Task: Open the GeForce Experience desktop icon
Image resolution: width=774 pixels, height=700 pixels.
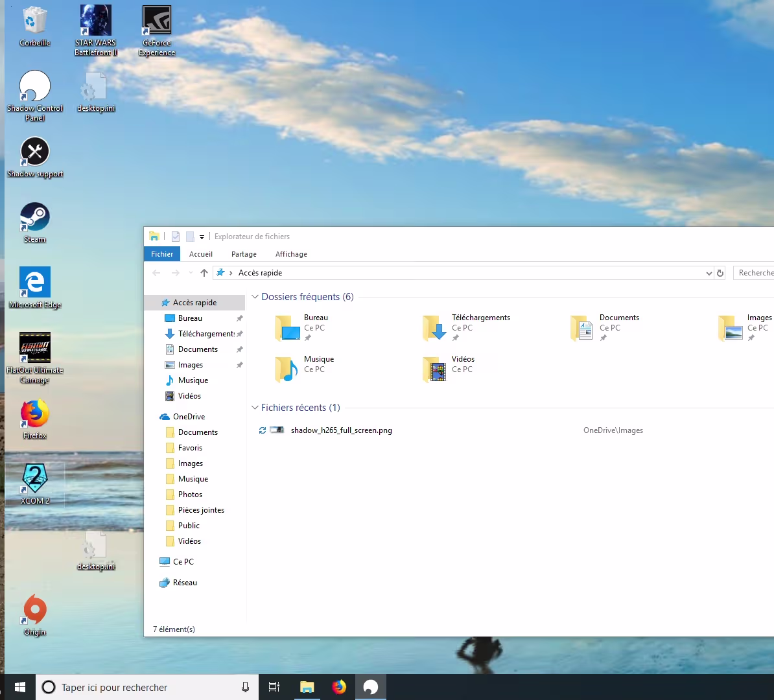Action: pos(157,22)
